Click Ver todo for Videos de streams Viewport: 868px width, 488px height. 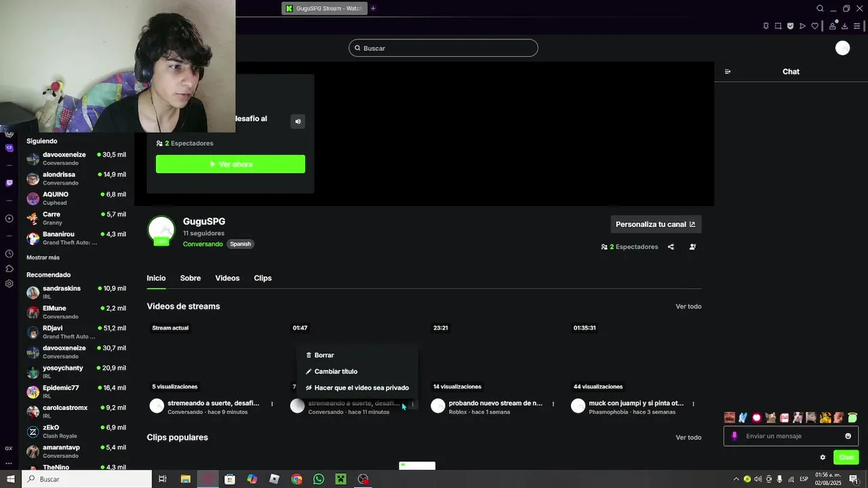[x=688, y=306]
